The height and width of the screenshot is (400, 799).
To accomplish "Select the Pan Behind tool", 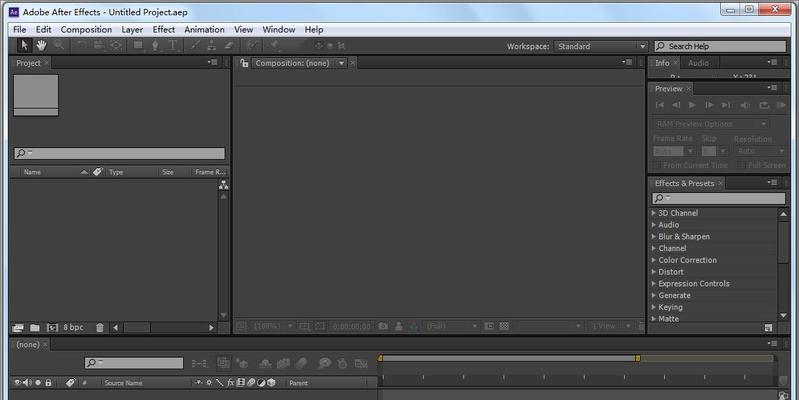I will (x=116, y=45).
